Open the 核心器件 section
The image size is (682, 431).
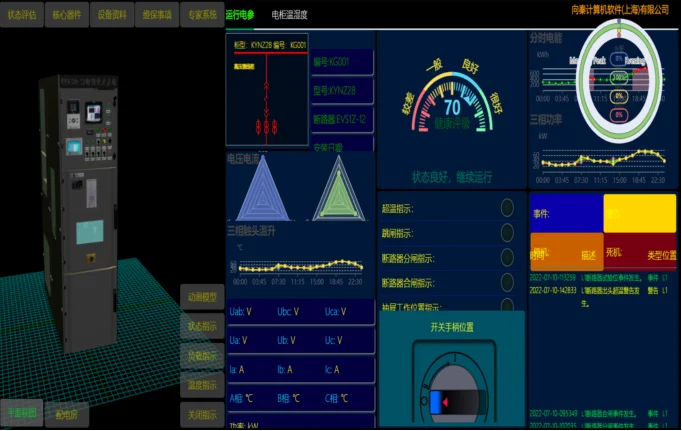click(67, 15)
